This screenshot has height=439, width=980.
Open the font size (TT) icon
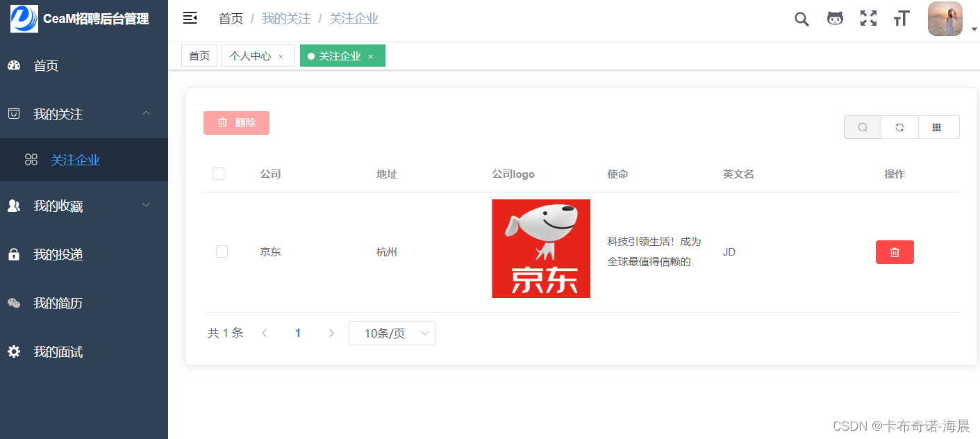click(x=902, y=19)
